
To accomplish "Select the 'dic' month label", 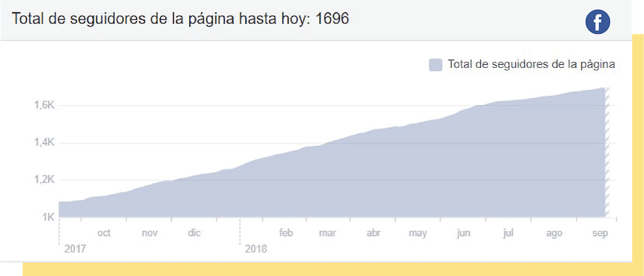I will [x=194, y=233].
